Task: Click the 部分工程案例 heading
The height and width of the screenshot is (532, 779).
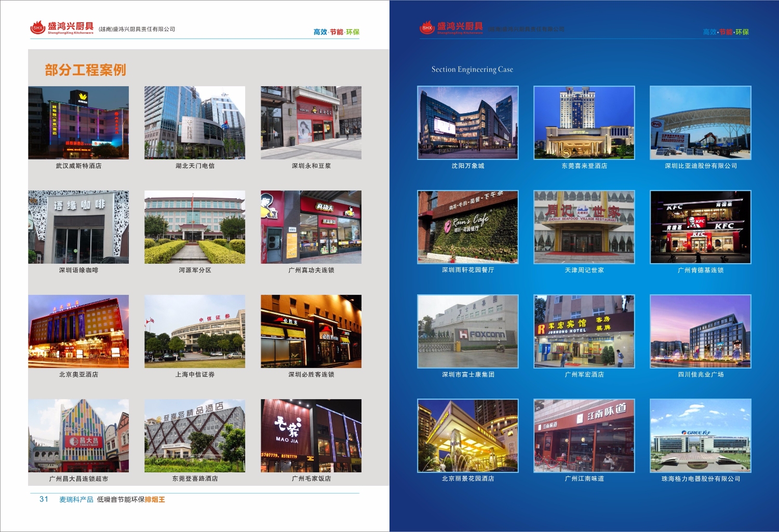Action: pos(86,70)
